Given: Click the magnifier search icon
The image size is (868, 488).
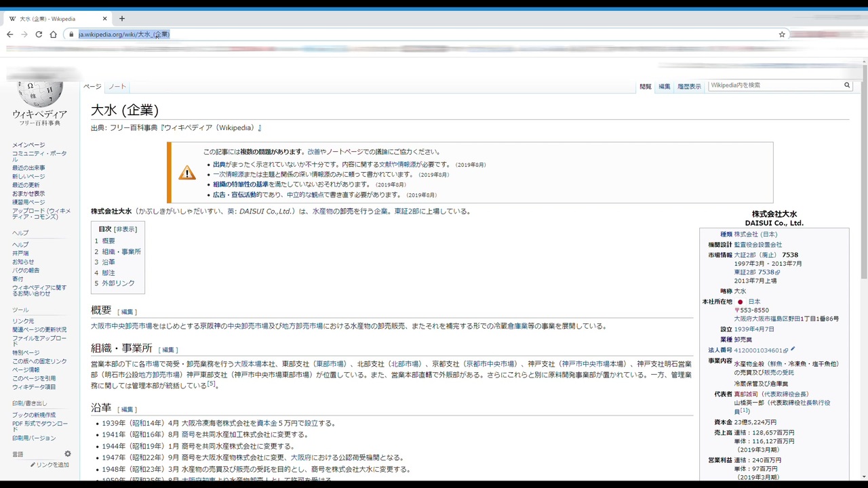Looking at the screenshot, I should click(847, 85).
